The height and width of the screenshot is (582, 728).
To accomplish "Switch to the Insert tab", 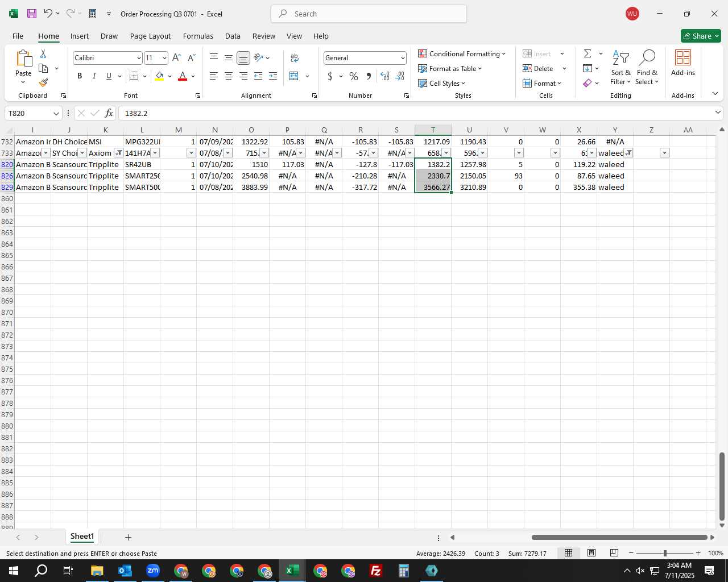I will pos(80,36).
